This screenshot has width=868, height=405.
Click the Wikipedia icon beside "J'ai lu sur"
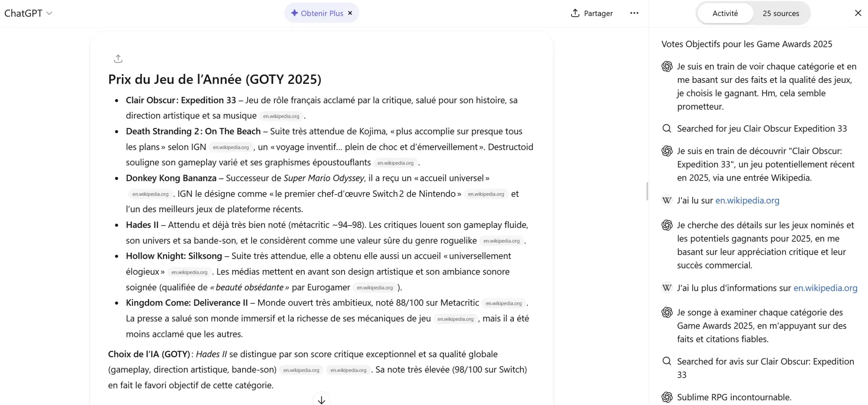(x=667, y=201)
